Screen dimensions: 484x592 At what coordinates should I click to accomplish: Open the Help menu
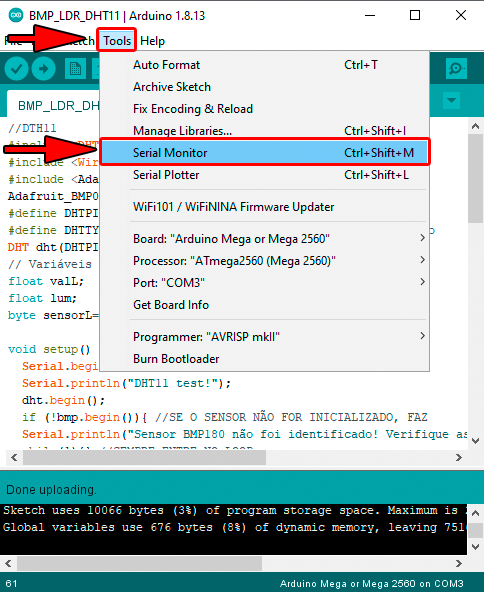(x=153, y=41)
